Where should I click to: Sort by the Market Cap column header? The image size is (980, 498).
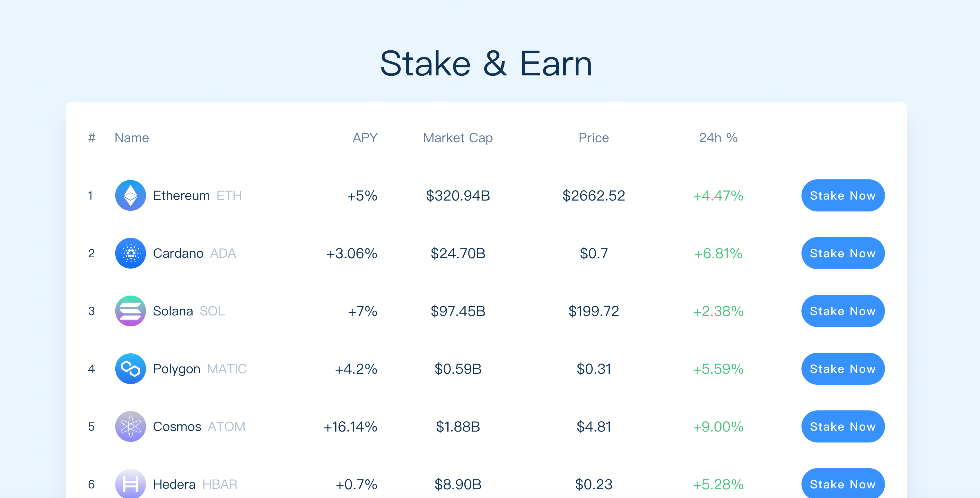(x=458, y=138)
